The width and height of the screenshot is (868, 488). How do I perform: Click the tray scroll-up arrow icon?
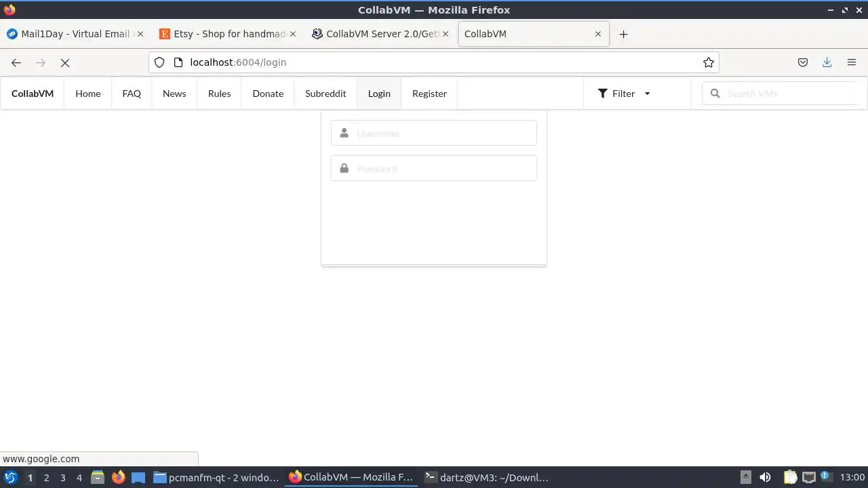[x=745, y=477]
